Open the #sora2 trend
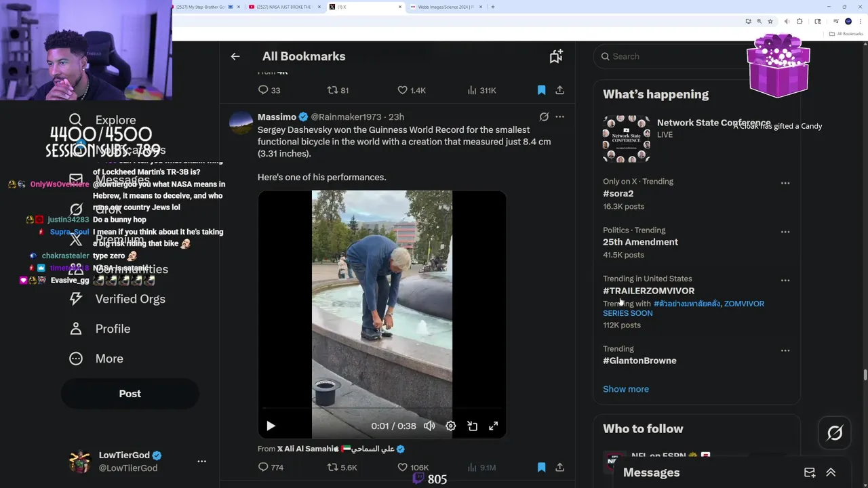This screenshot has height=488, width=868. 618,193
